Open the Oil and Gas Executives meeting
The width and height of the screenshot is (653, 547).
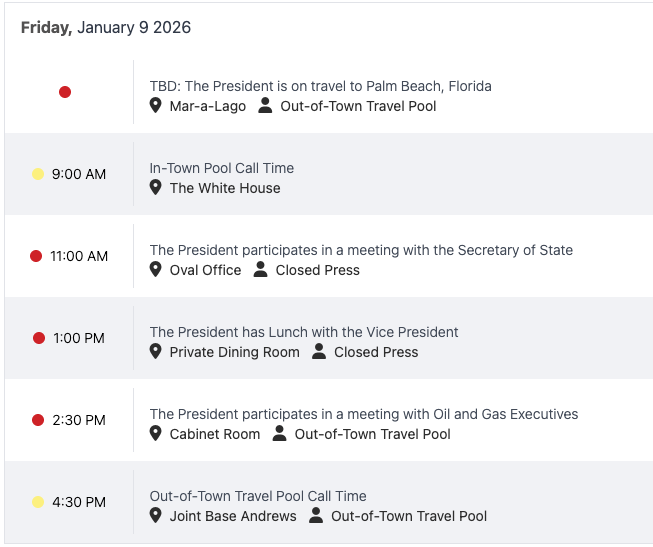363,414
